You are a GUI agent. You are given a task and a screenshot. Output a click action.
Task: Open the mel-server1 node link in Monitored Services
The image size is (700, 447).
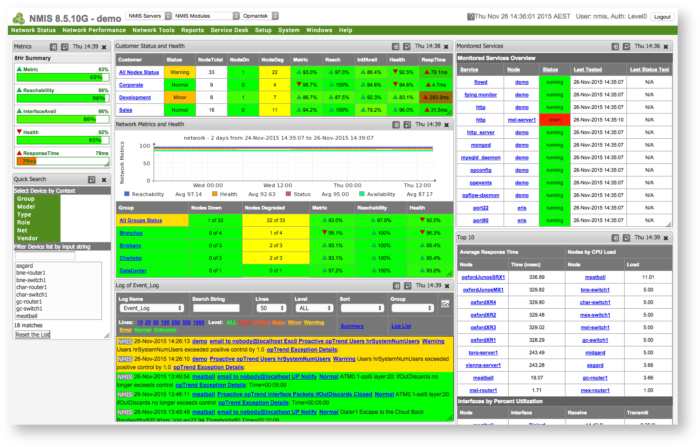coord(522,120)
